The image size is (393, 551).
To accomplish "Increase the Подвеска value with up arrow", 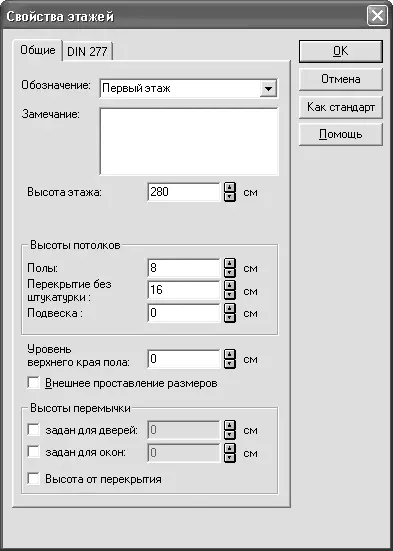I will (230, 308).
